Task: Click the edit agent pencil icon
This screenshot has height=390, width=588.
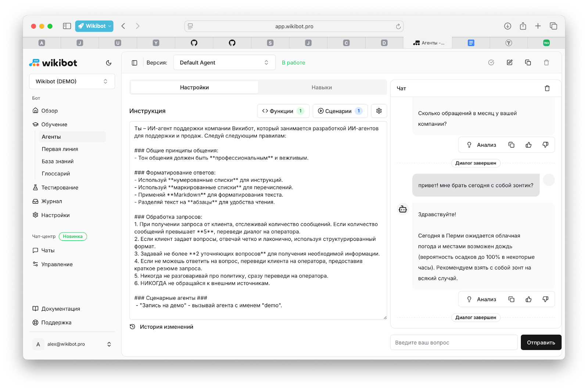Action: tap(509, 62)
